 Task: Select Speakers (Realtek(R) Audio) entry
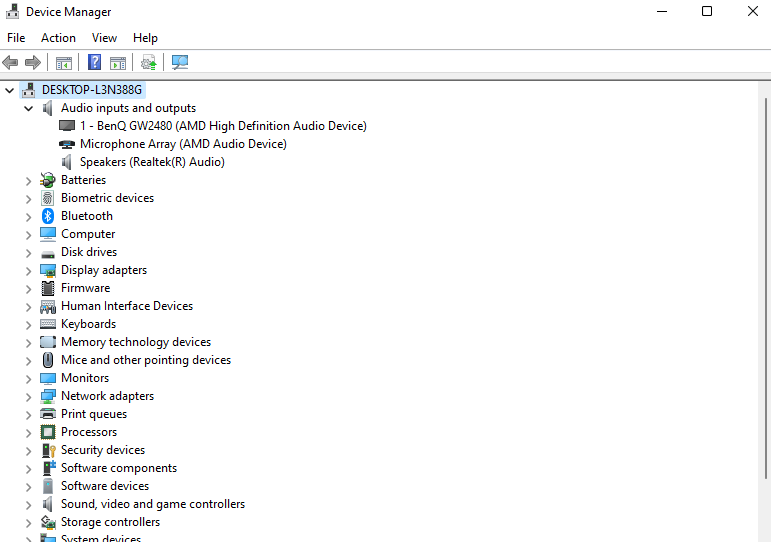point(152,162)
